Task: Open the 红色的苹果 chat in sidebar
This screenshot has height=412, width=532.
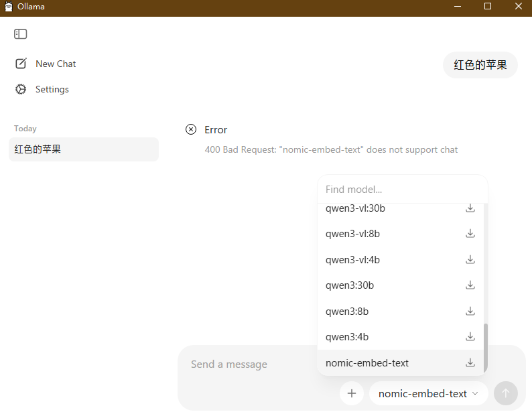Action: [x=84, y=149]
